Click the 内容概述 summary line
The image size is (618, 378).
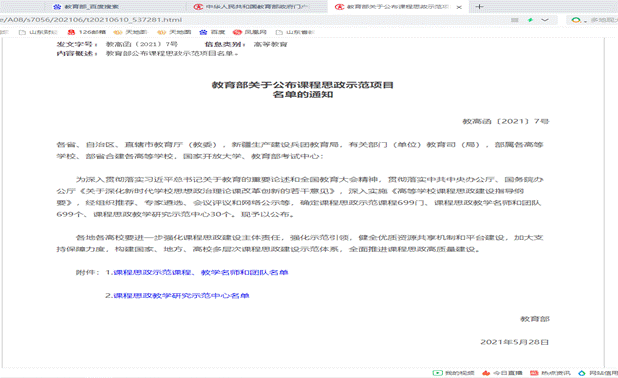[x=147, y=53]
